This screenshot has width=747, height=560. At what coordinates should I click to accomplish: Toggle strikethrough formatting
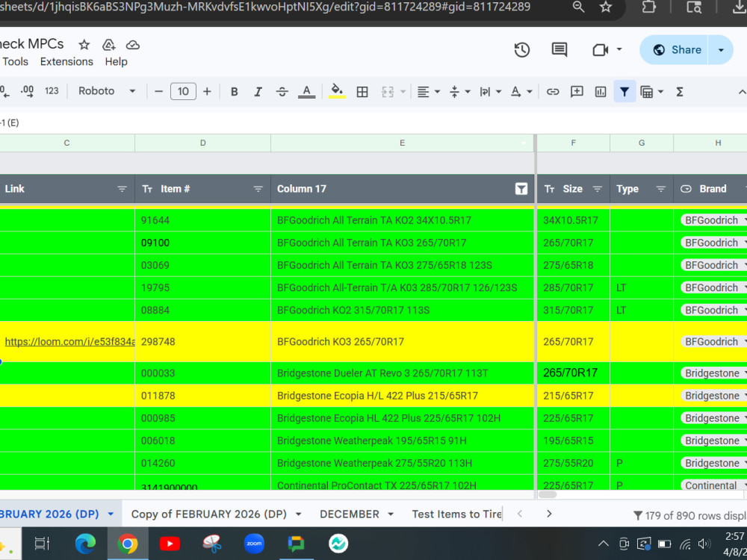[282, 91]
